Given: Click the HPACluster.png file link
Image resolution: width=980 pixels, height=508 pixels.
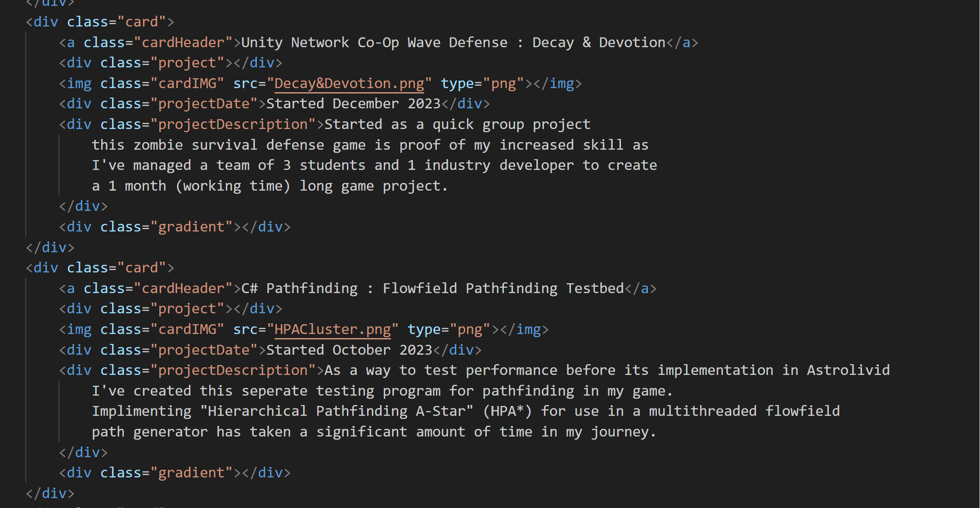Looking at the screenshot, I should click(x=333, y=330).
